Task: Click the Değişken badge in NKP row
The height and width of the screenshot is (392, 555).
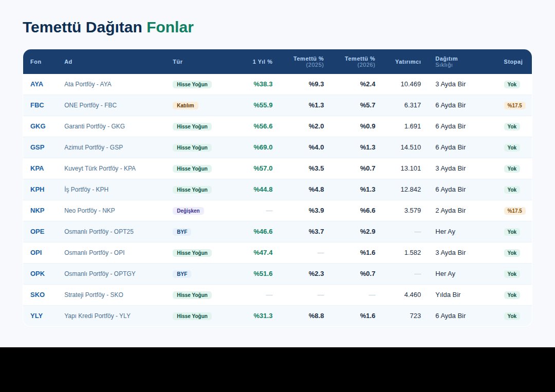Action: click(x=188, y=211)
